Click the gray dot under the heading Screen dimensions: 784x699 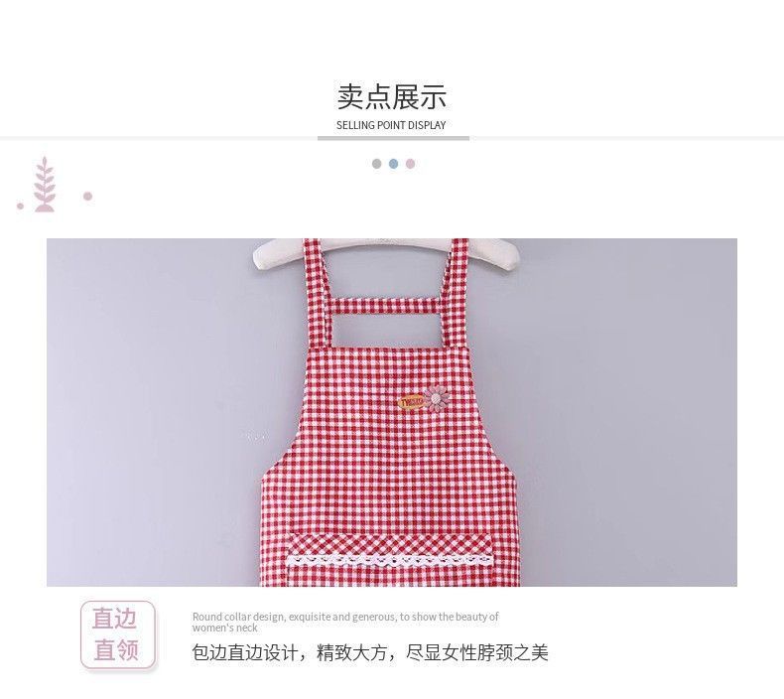(377, 164)
